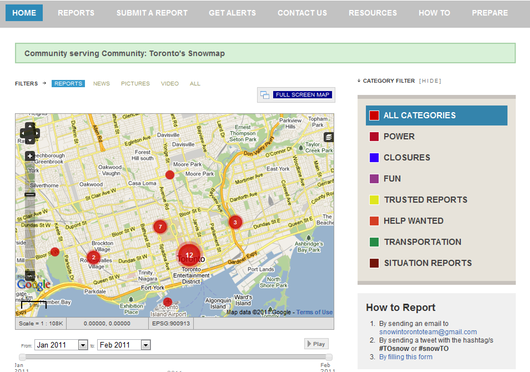The height and width of the screenshot is (372, 530).
Task: Select the News filter
Action: [101, 83]
